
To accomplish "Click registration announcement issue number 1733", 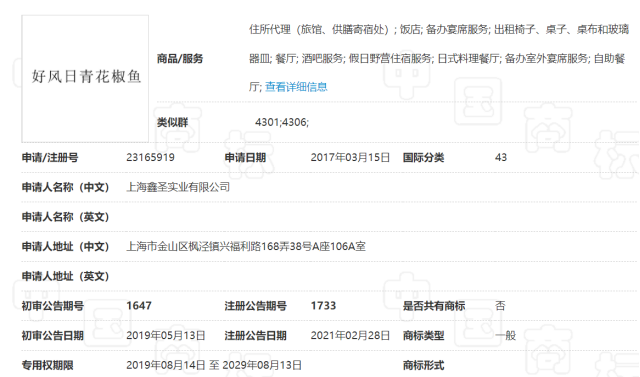I will coord(323,306).
